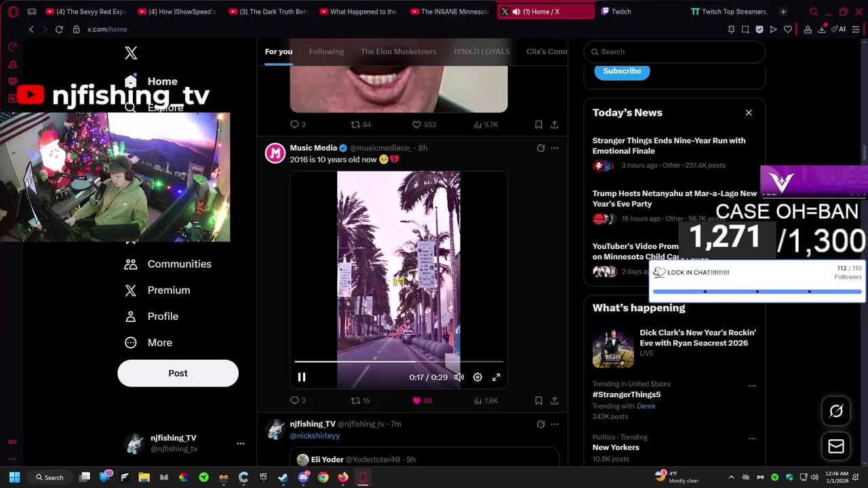Show hidden system tray icons chevron
This screenshot has width=868, height=488.
click(731, 477)
